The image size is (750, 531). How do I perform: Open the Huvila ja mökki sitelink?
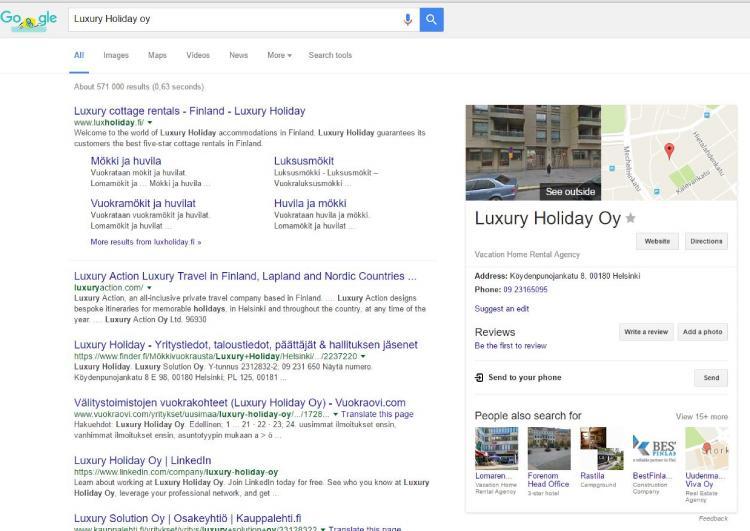310,203
